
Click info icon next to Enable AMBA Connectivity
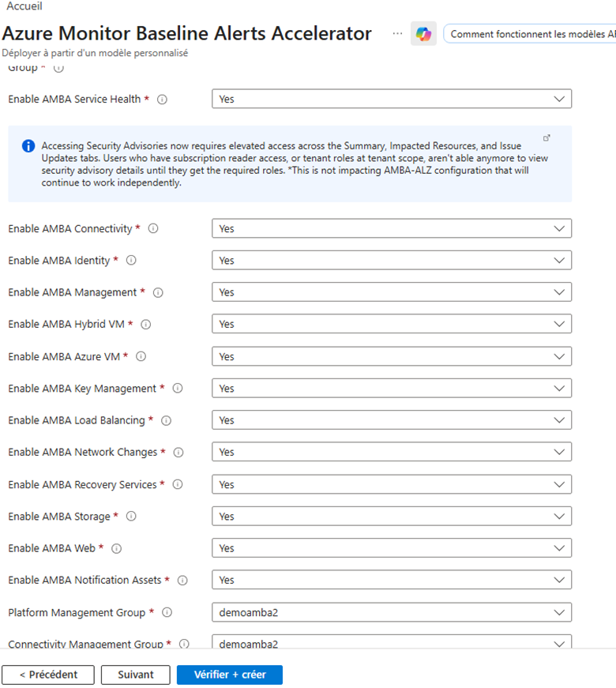[x=153, y=228]
